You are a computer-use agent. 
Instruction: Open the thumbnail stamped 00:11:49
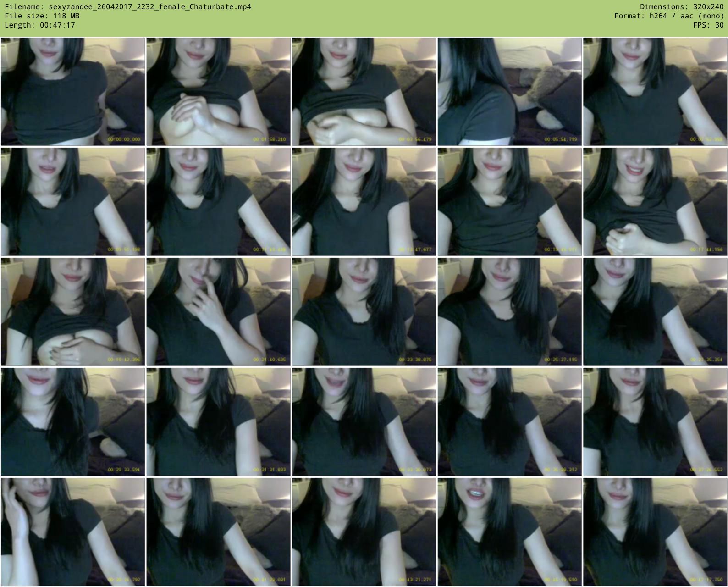pyautogui.click(x=218, y=202)
